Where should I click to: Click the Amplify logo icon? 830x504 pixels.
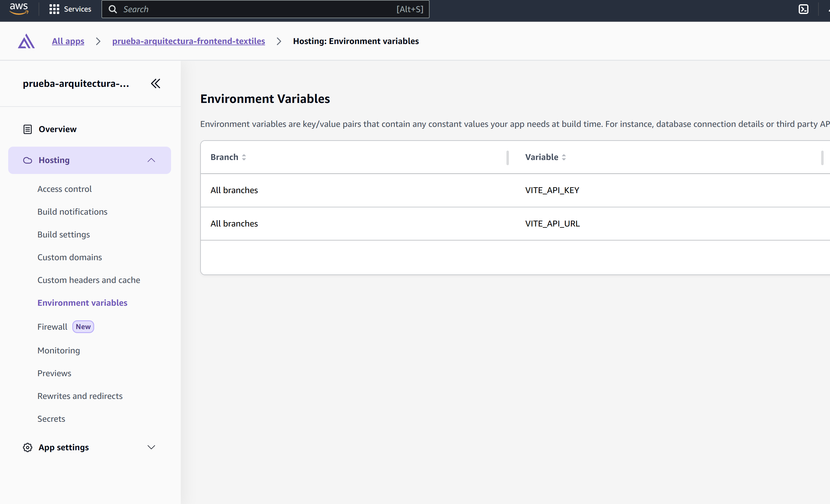click(x=26, y=41)
